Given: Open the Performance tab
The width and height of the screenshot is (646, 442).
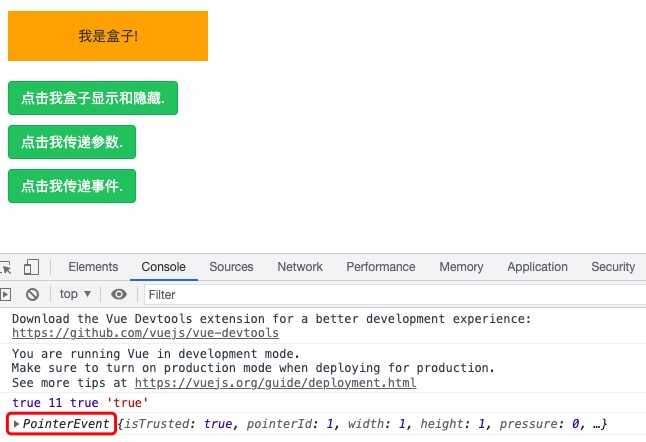Looking at the screenshot, I should 380,267.
